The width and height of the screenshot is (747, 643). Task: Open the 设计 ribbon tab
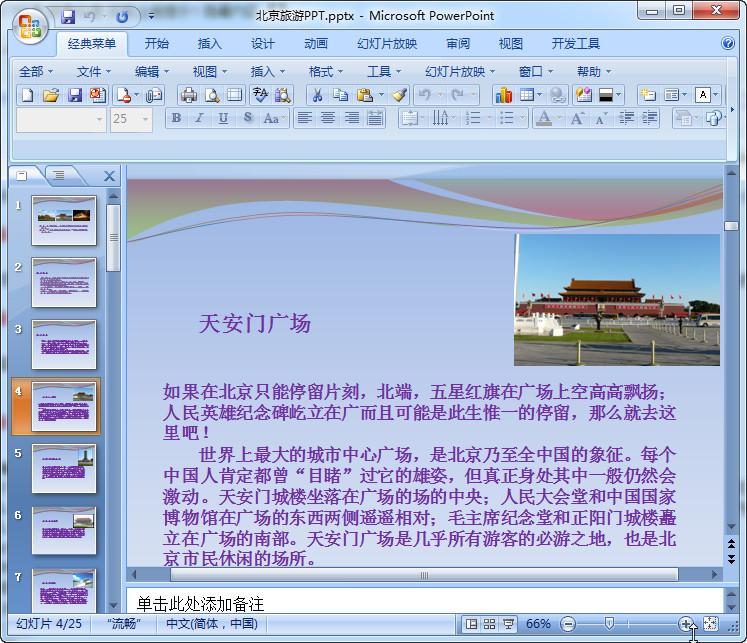point(263,44)
